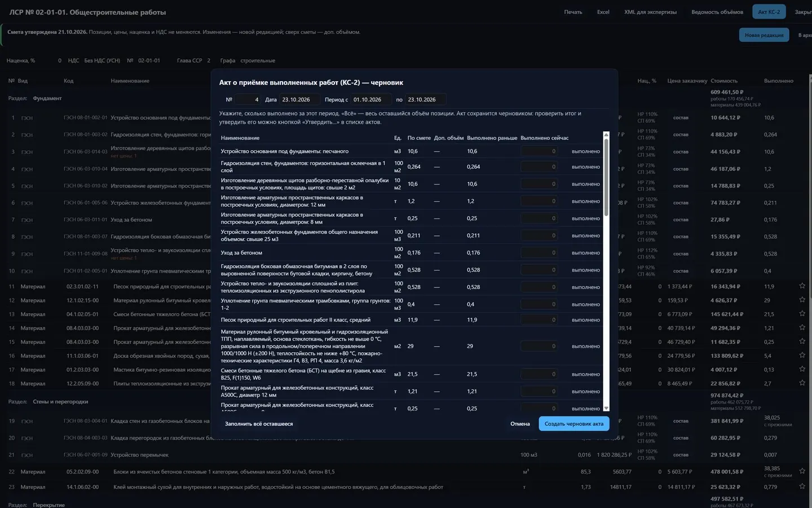
Task: Star the material row priced 145 621,44 ₽
Action: 802,313
